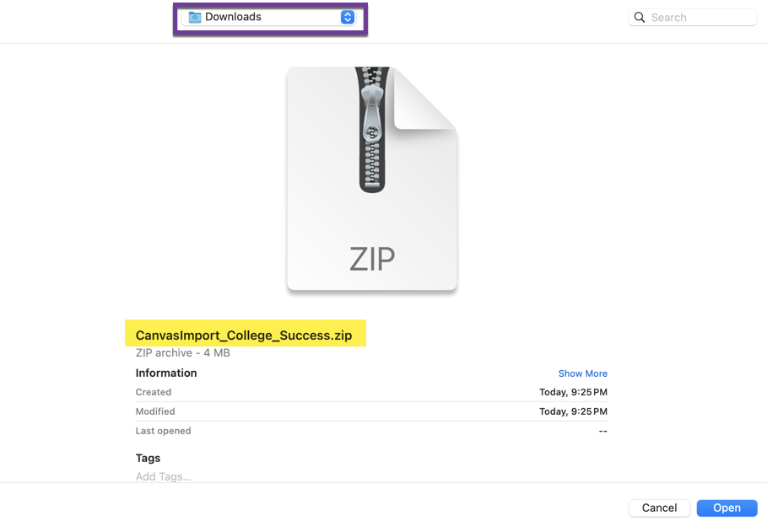This screenshot has height=532, width=767.
Task: Click the zipper graphic on the ZIP thumbnail
Action: (x=371, y=126)
